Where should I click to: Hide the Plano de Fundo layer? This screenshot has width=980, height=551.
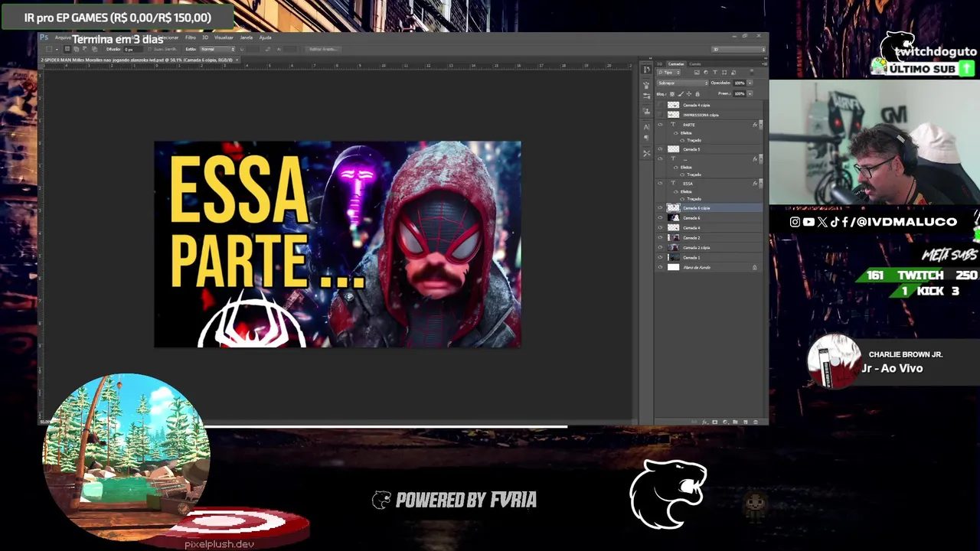[660, 267]
